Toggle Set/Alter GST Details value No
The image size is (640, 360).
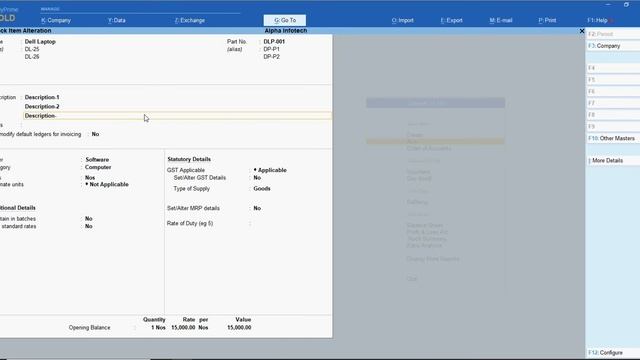[257, 178]
